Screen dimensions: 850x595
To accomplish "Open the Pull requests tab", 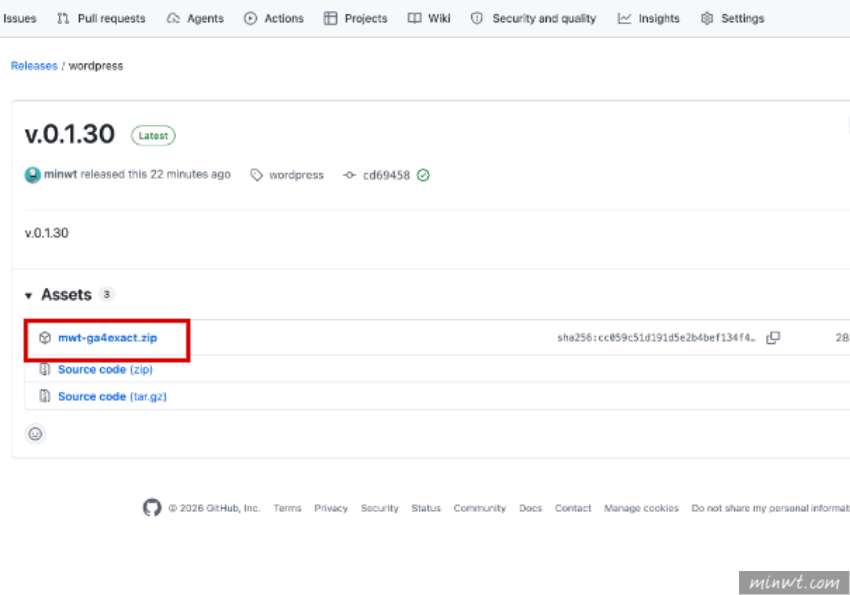I will pyautogui.click(x=101, y=18).
